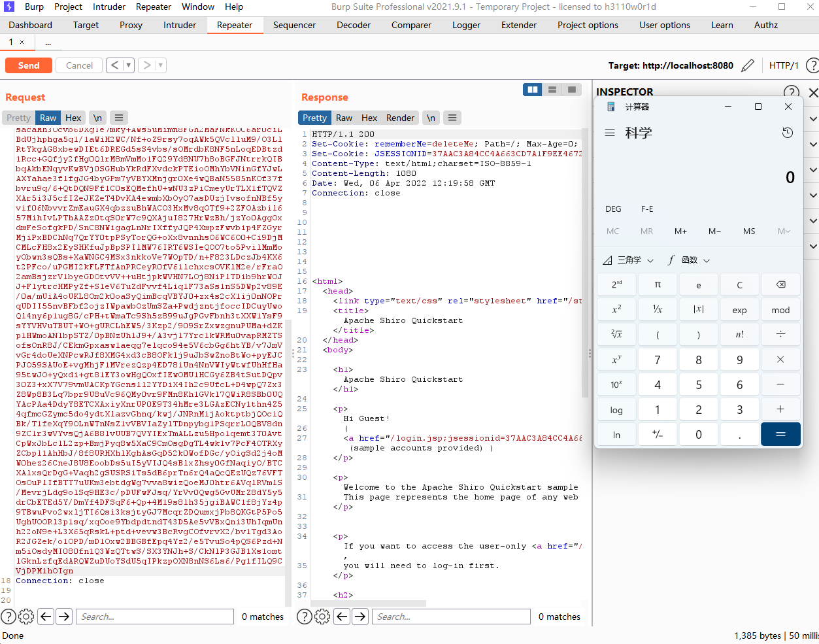The height and width of the screenshot is (644, 819).
Task: Click Calculator backspace key
Action: pyautogui.click(x=780, y=285)
